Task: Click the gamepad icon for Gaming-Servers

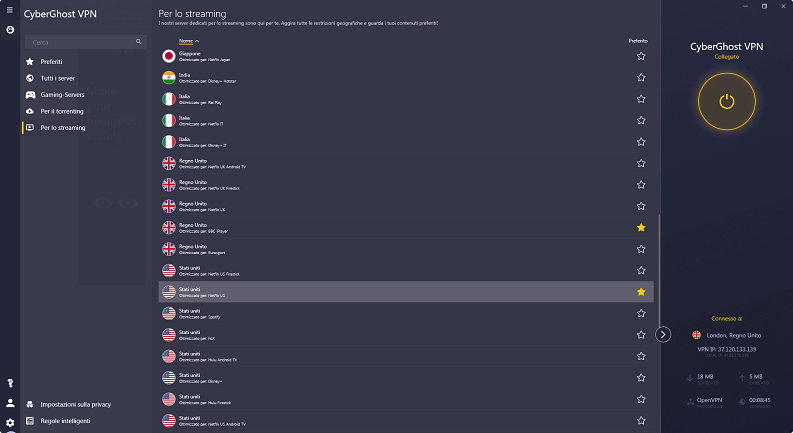Action: 30,95
